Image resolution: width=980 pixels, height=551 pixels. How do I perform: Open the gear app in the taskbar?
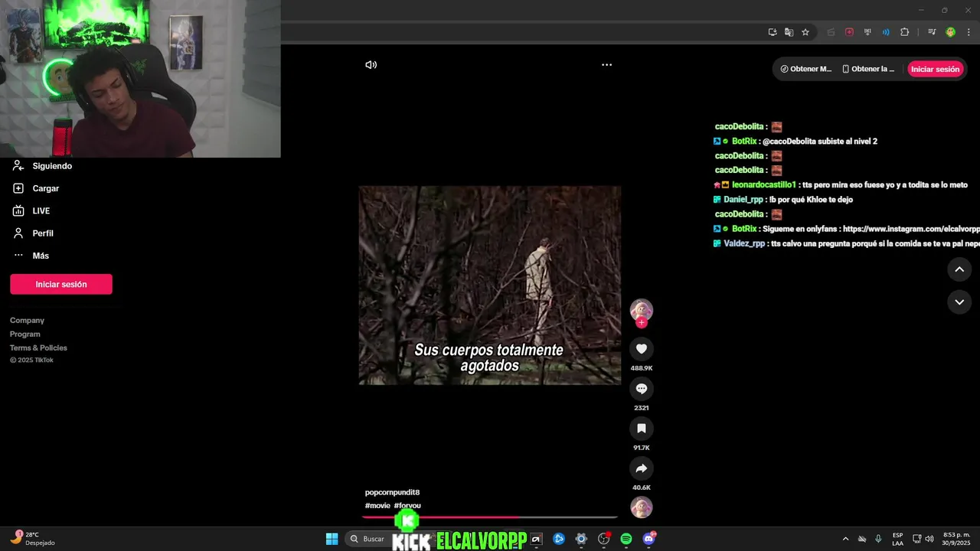581,539
